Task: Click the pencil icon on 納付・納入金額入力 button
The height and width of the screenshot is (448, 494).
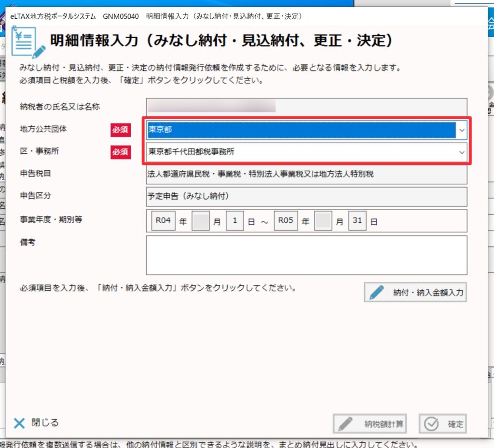Action: click(377, 292)
